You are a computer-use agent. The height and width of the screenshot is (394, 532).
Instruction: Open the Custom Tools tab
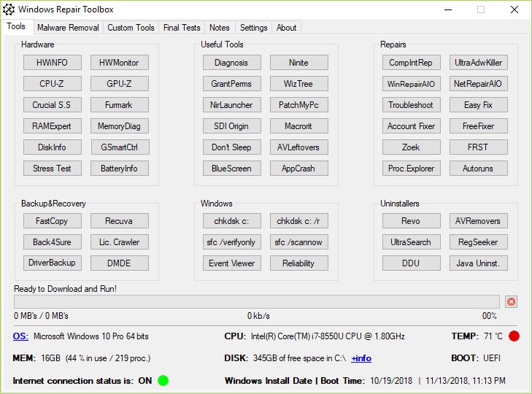tap(131, 28)
